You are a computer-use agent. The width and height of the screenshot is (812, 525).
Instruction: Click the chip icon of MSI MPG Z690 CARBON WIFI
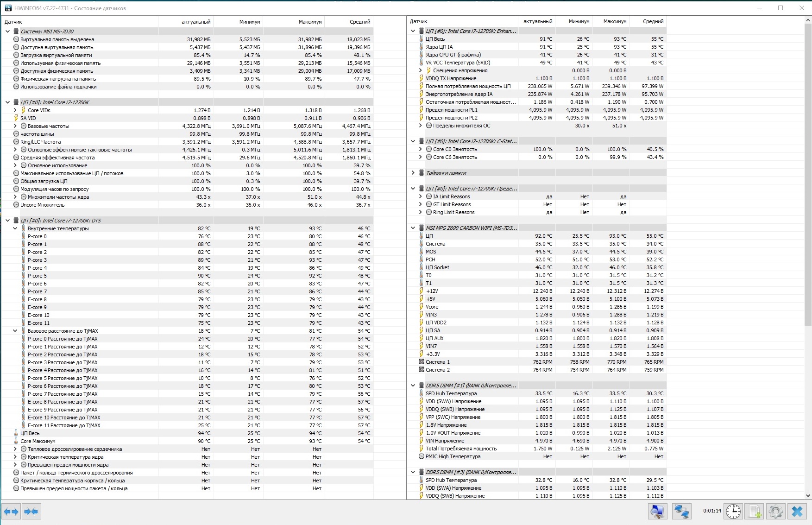point(421,228)
